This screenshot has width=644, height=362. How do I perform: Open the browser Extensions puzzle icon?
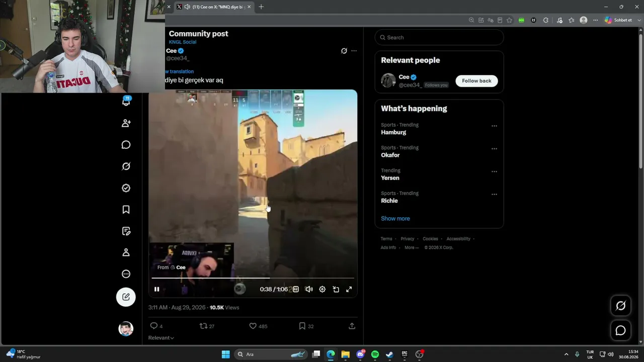point(546,20)
